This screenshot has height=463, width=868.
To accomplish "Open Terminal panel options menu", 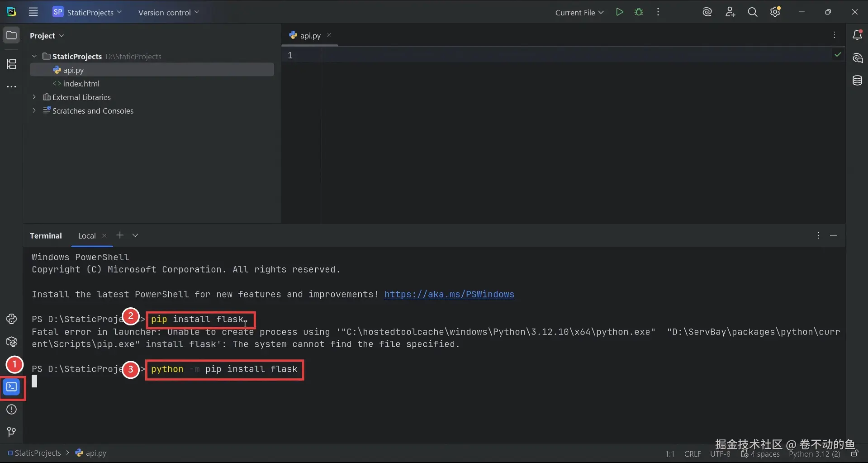I will [x=818, y=235].
